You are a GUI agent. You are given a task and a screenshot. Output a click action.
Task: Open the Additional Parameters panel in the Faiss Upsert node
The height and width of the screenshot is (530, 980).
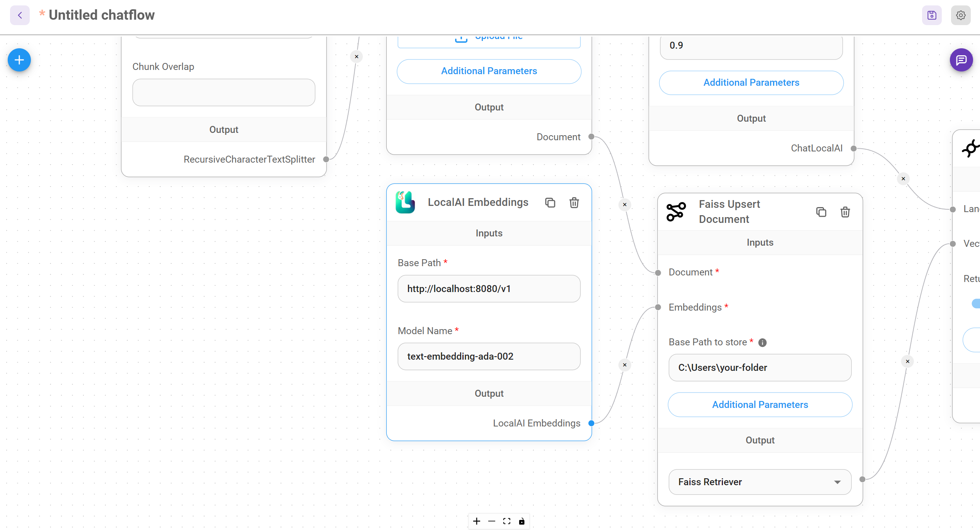click(760, 404)
